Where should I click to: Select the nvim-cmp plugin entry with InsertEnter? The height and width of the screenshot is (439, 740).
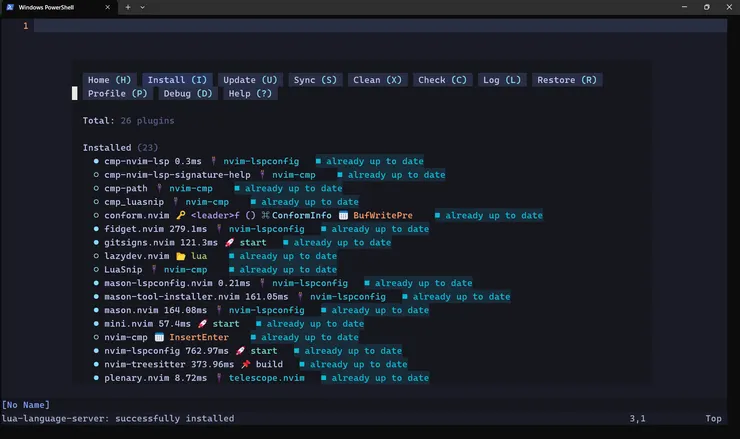(x=126, y=337)
